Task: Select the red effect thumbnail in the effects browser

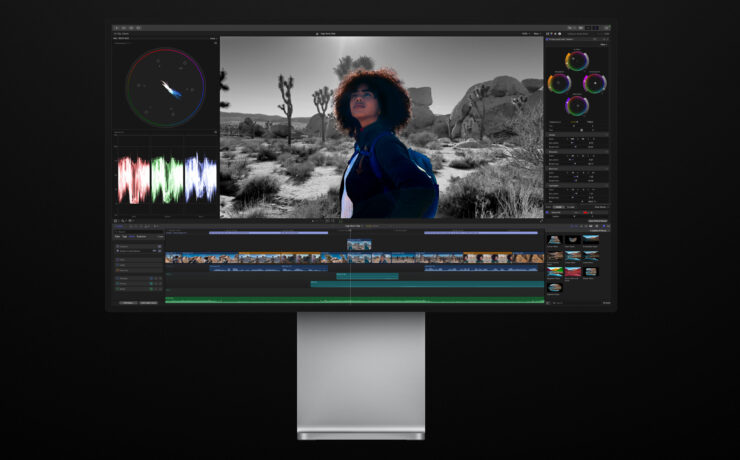Action: 572,272
